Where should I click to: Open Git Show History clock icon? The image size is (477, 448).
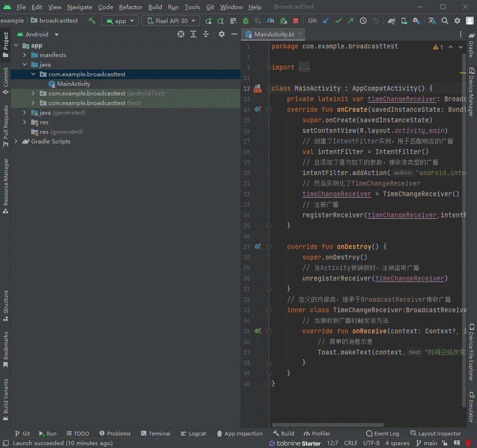(x=363, y=21)
